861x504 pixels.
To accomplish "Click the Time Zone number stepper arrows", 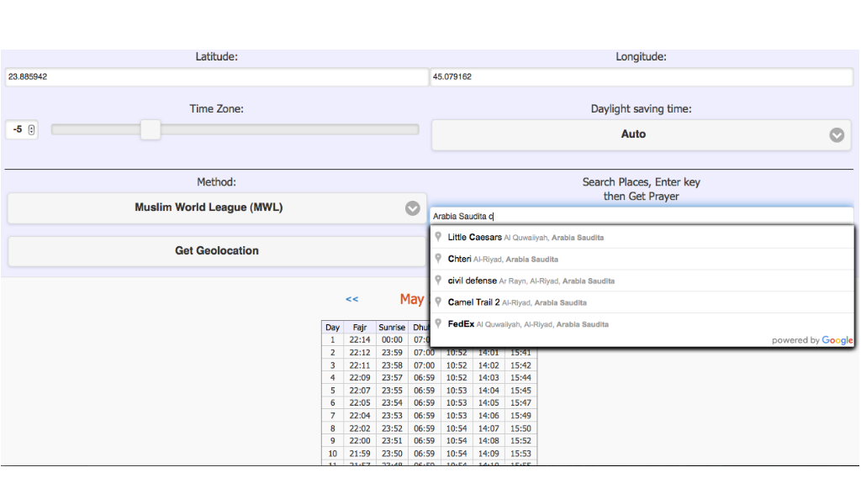I will pyautogui.click(x=31, y=130).
